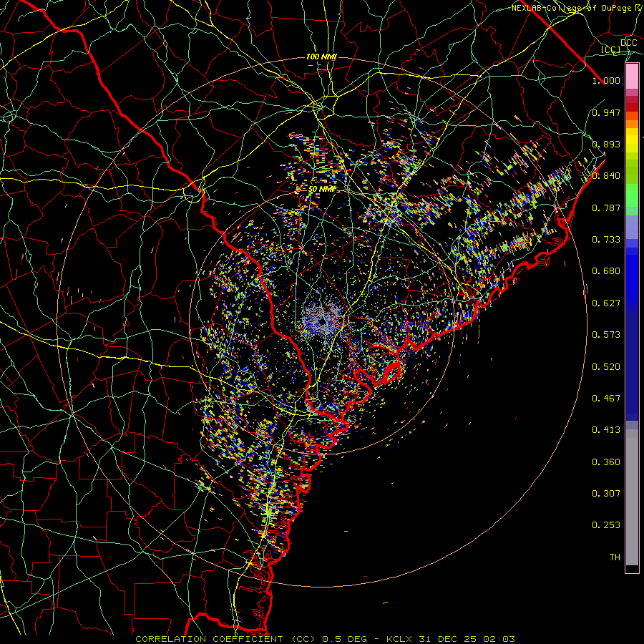Image resolution: width=644 pixels, height=644 pixels.
Task: Click the [CC] units label
Action: (x=610, y=49)
